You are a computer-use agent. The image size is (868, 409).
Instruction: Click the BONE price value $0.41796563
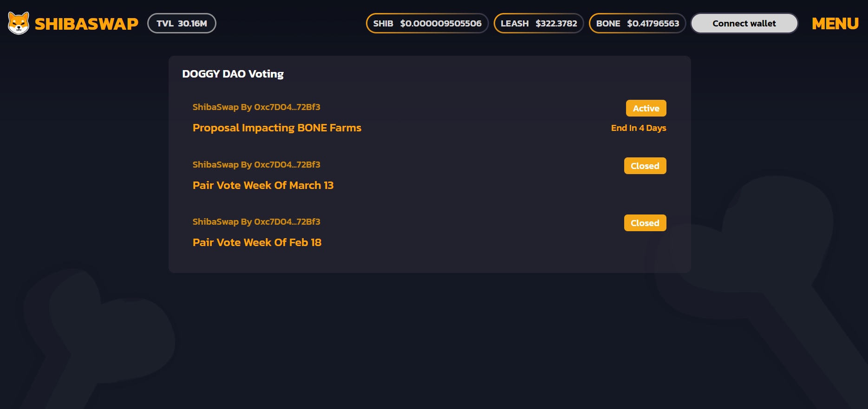point(653,23)
